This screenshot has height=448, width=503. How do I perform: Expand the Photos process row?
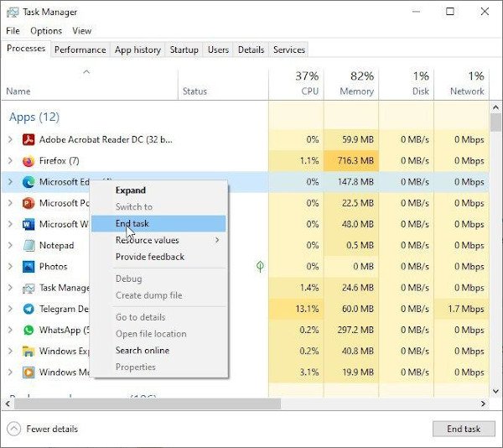pyautogui.click(x=10, y=267)
